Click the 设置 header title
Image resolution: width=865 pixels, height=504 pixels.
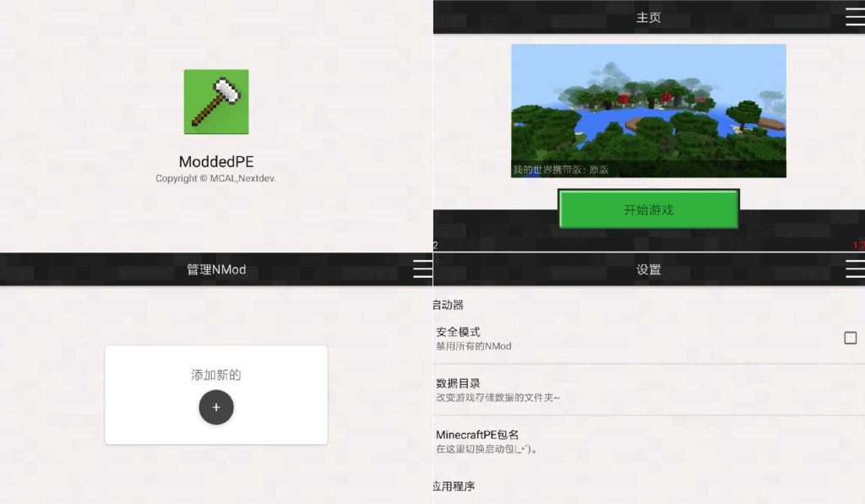[x=648, y=269]
